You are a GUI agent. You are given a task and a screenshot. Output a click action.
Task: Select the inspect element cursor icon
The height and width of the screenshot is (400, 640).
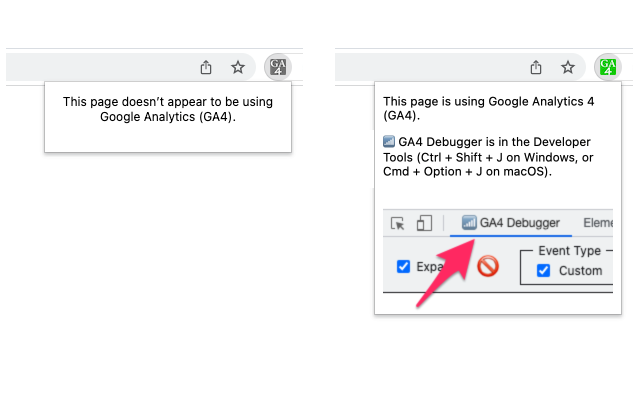click(x=398, y=224)
